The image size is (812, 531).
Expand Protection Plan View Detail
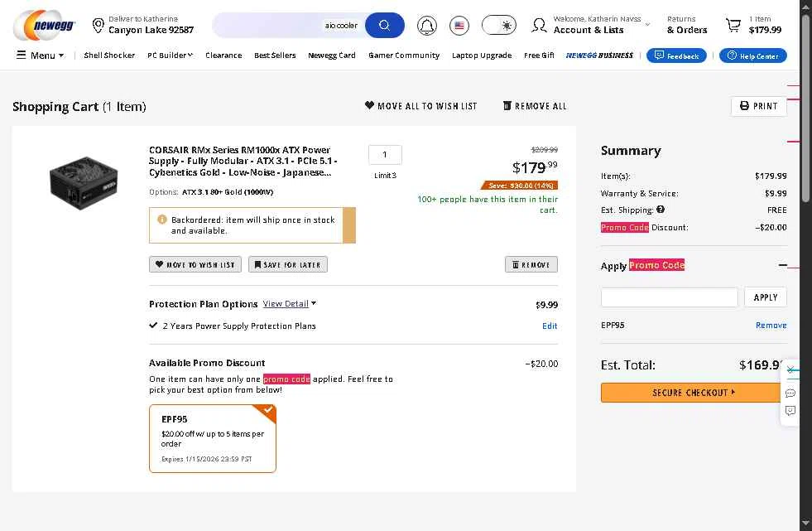click(x=290, y=303)
